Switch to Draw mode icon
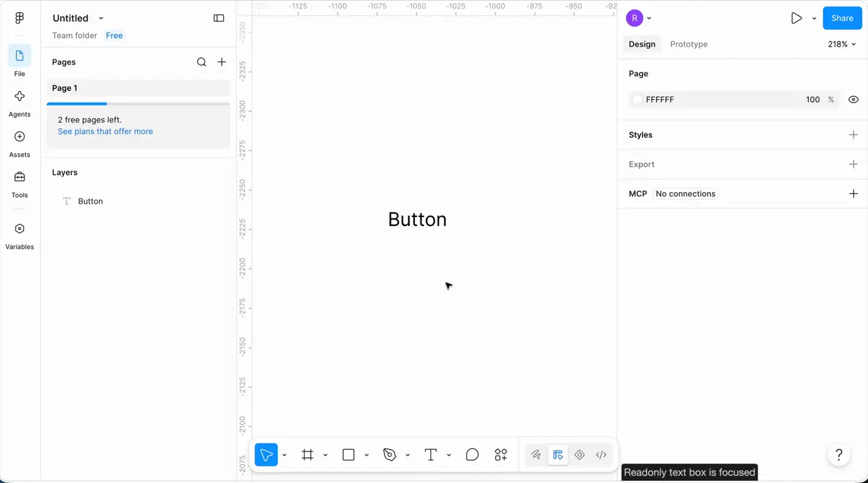 536,455
